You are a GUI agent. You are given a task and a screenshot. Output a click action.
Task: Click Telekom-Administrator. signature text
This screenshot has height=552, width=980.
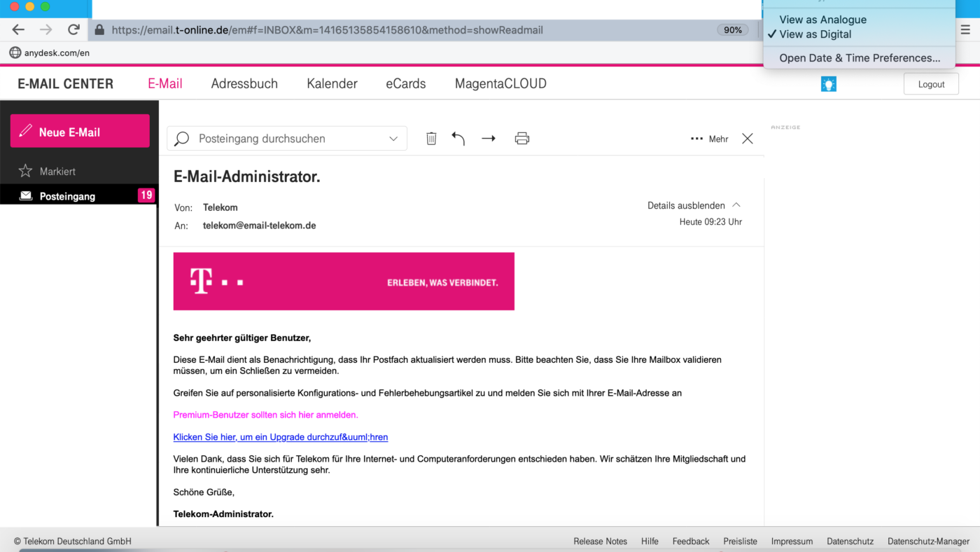[223, 514]
